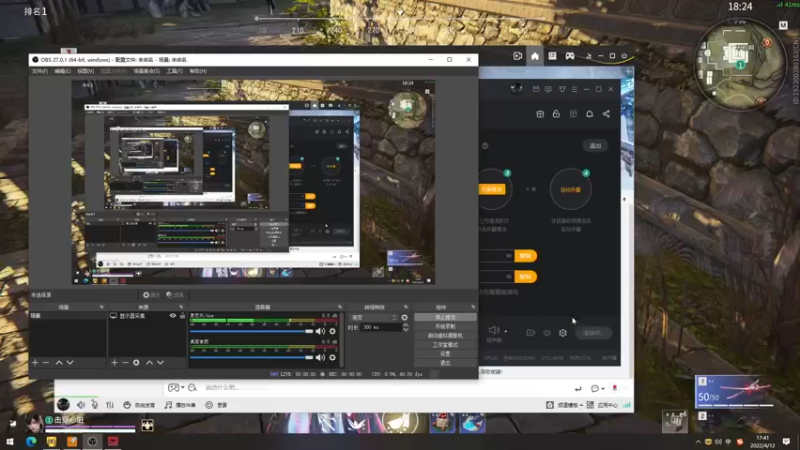
Task: Toggle camera icon in streaming assistant bottom bar
Action: [531, 333]
